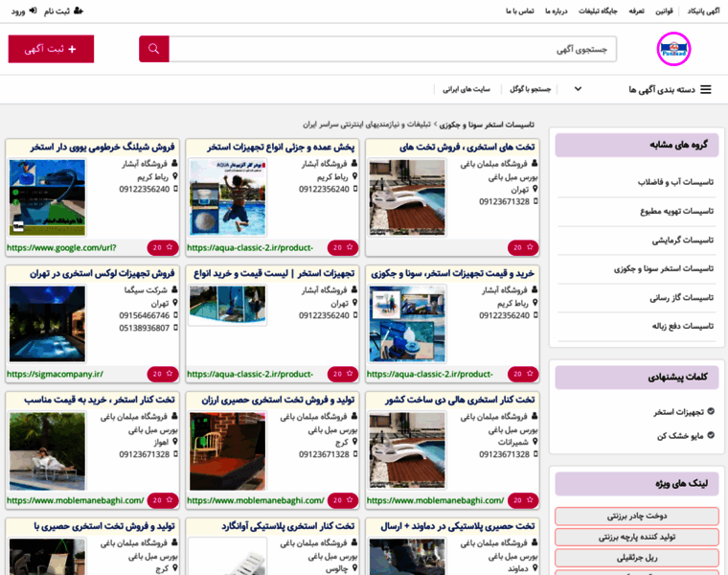The width and height of the screenshot is (728, 575).
Task: Open ad پخش عمده و جزئی انواع تجهیزات استخر
Action: (281, 148)
